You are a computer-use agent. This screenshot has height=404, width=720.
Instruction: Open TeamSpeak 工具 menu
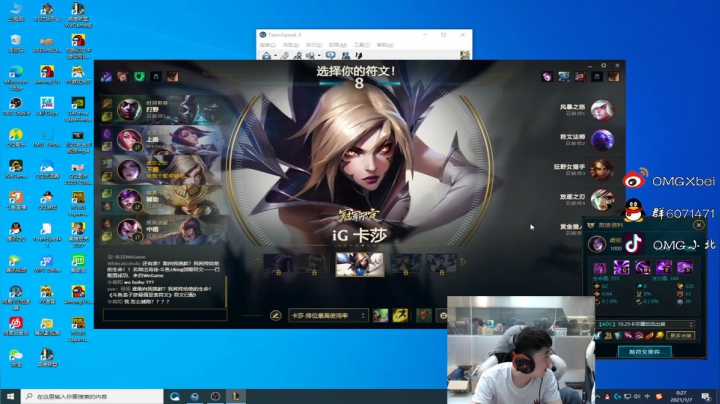(x=361, y=45)
